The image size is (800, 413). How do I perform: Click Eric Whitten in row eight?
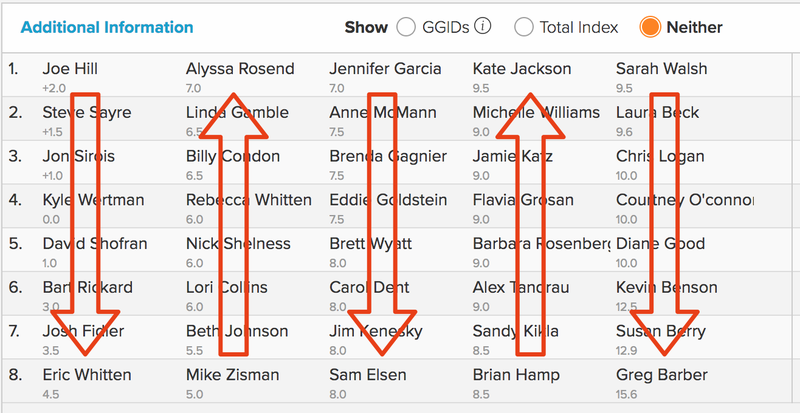click(86, 375)
